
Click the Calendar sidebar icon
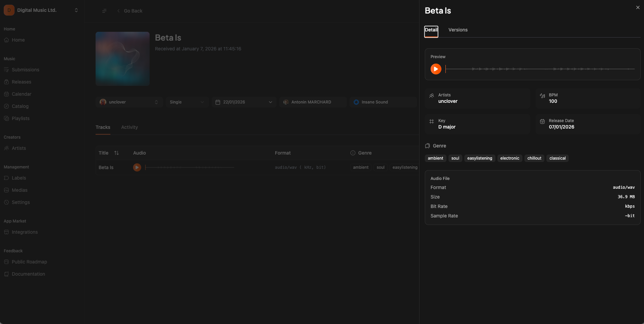click(6, 94)
